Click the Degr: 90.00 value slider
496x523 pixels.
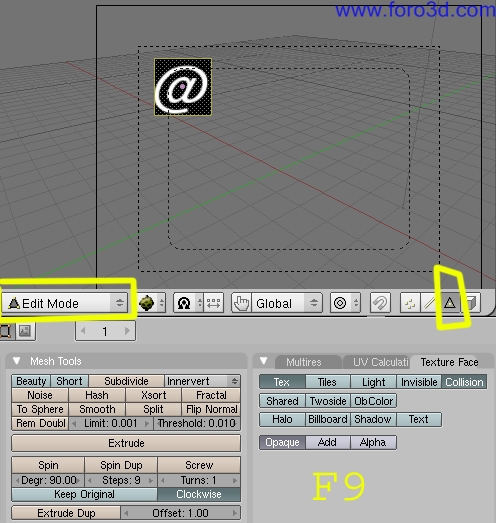click(x=48, y=480)
